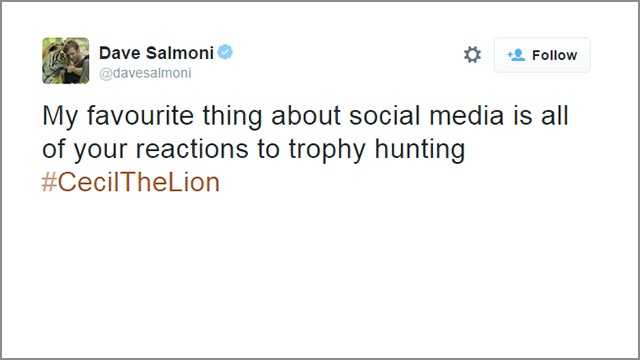Click the 'Follow' label text

[554, 55]
